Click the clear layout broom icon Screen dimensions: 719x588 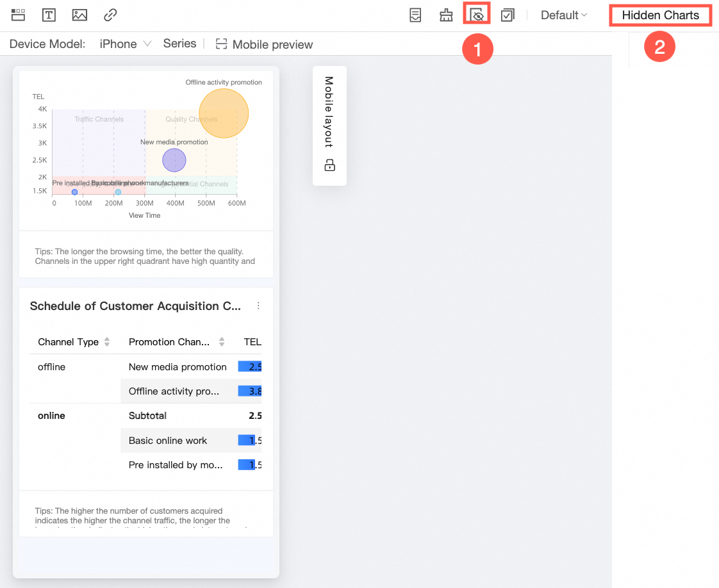[x=446, y=15]
